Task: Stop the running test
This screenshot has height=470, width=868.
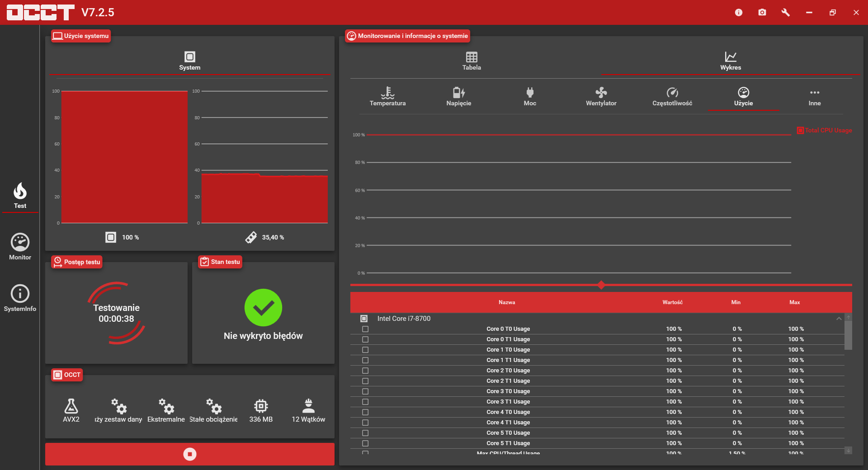Action: pyautogui.click(x=190, y=454)
